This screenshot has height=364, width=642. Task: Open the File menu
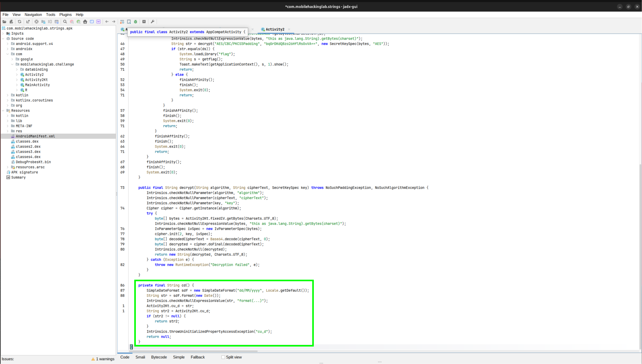coord(5,15)
